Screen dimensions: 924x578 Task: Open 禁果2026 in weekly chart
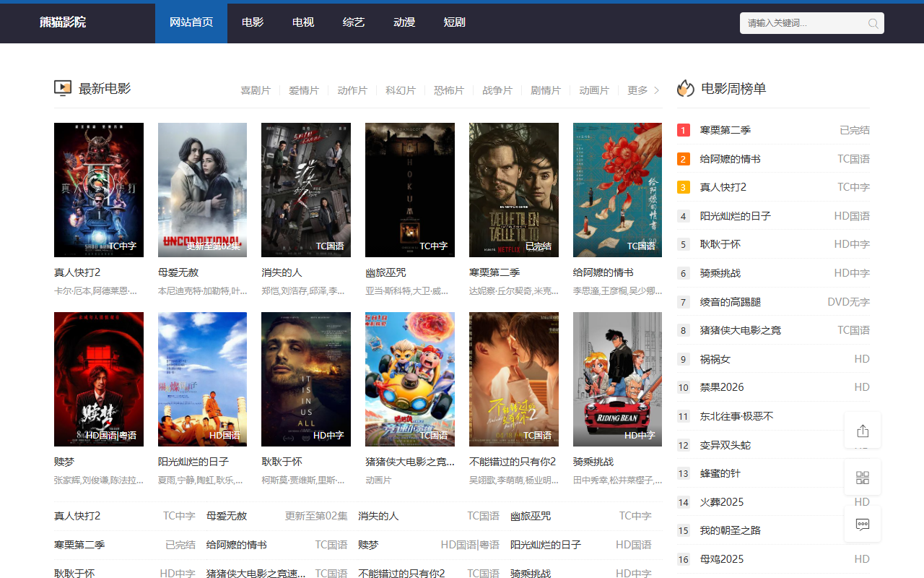[x=722, y=387]
